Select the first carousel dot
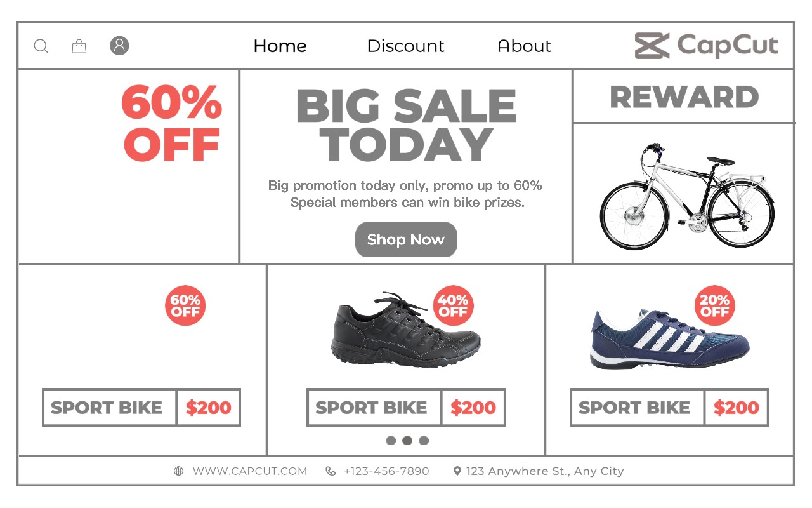 point(391,441)
